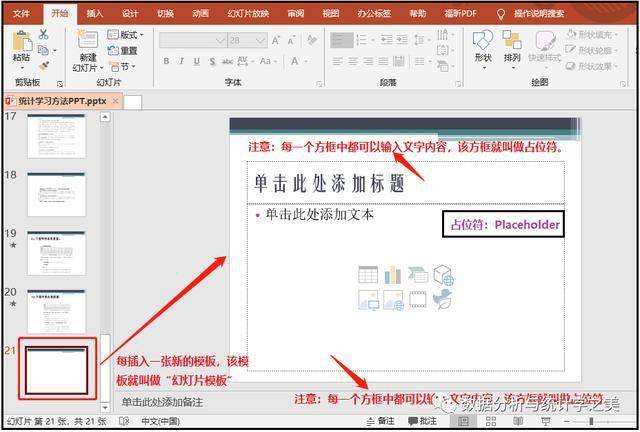The height and width of the screenshot is (432, 640).
Task: Toggle Strikethrough (abc) formatting
Action: point(227,61)
